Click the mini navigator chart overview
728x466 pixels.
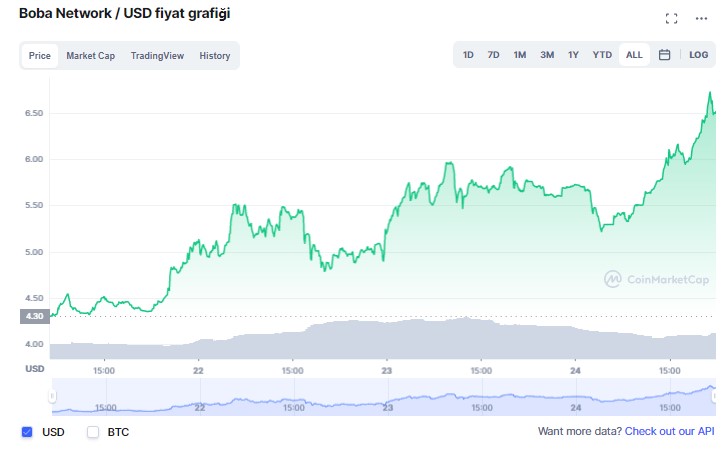point(384,397)
